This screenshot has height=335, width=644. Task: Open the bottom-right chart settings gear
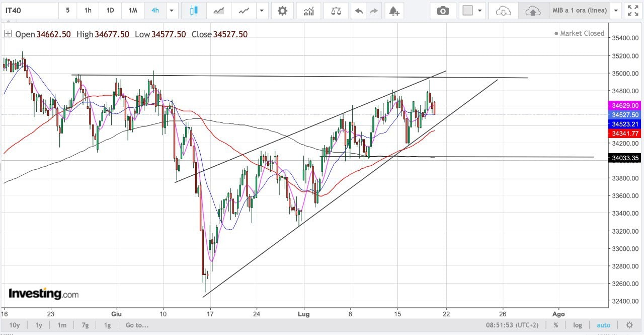click(x=629, y=325)
